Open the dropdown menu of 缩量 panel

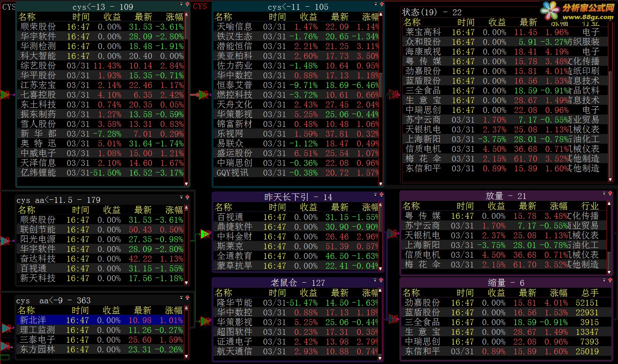coord(604,280)
